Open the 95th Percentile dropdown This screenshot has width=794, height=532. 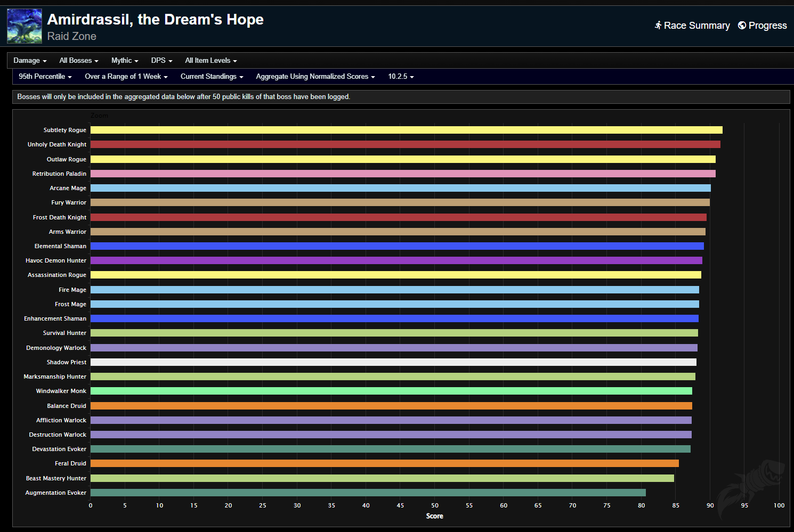[x=45, y=77]
